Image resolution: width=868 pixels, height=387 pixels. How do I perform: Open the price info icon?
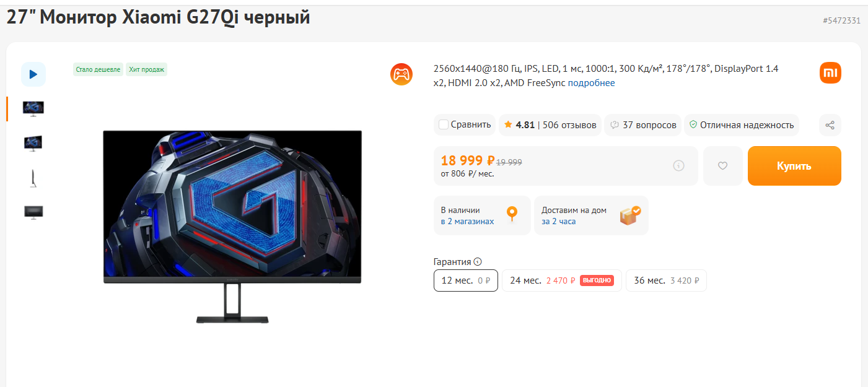tap(678, 166)
